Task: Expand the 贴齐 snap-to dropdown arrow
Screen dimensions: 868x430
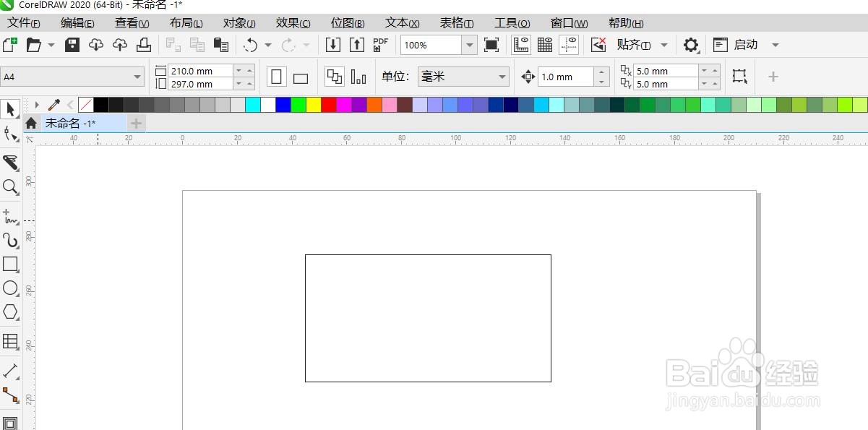Action: [x=664, y=45]
